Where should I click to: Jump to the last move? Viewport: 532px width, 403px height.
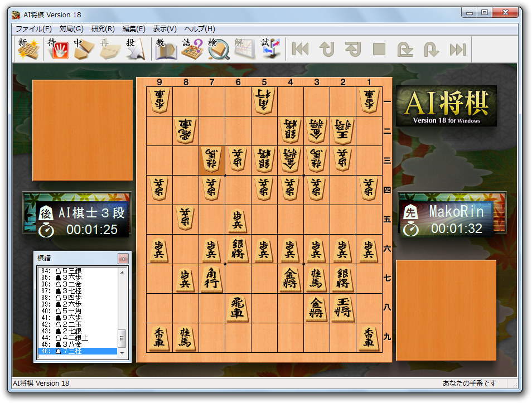coord(458,49)
